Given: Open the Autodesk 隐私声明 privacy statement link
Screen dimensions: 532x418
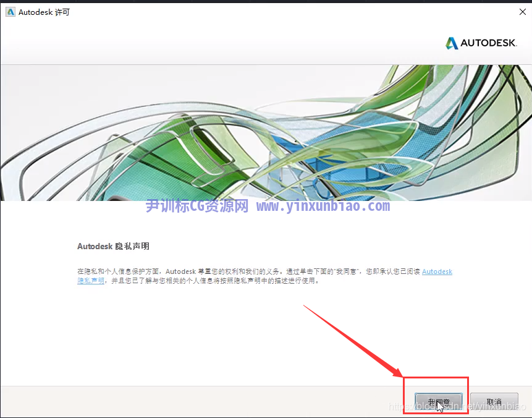Looking at the screenshot, I should coord(437,271).
